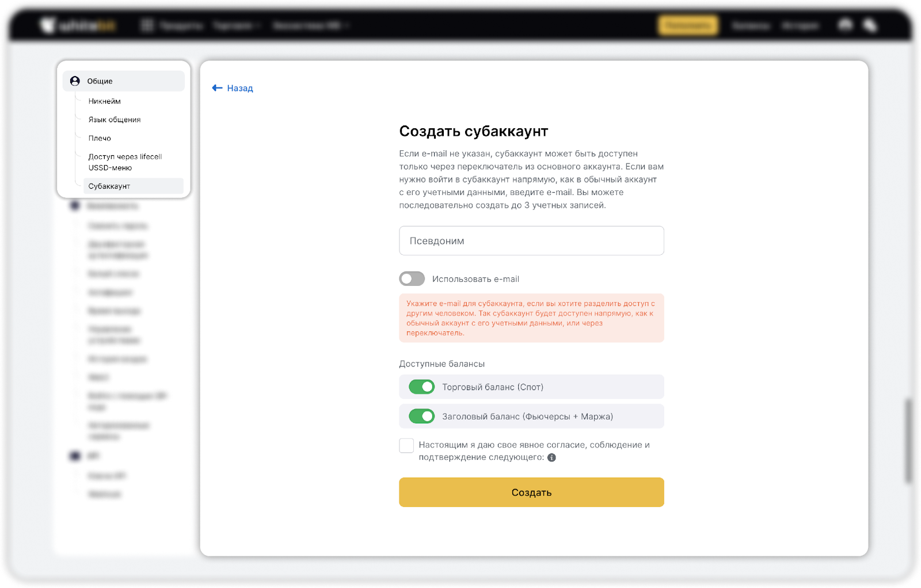Viewport: 921px width, 588px height.
Task: Go to Доступ через lifecell USSD-меню
Action: click(x=125, y=162)
